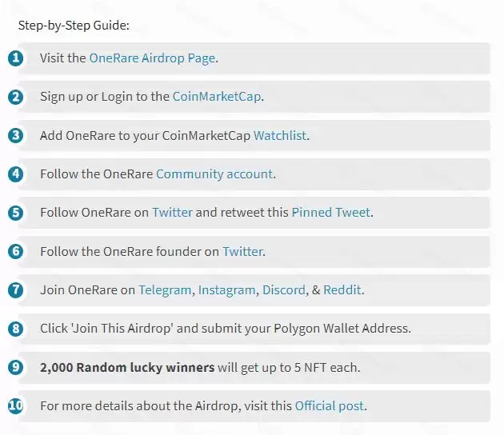The width and height of the screenshot is (504, 435).
Task: Open the Pinned Tweet link
Action: [x=330, y=213]
